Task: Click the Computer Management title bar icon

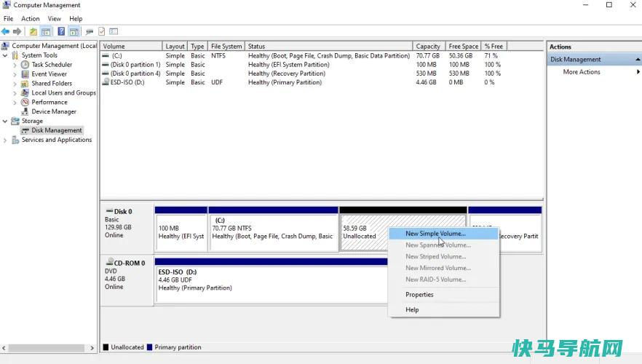Action: point(7,5)
